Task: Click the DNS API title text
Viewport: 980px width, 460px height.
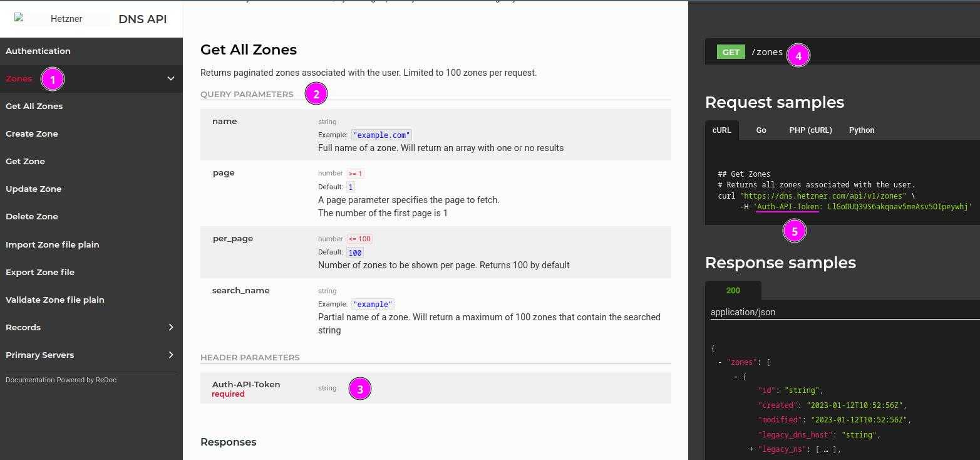Action: click(143, 19)
